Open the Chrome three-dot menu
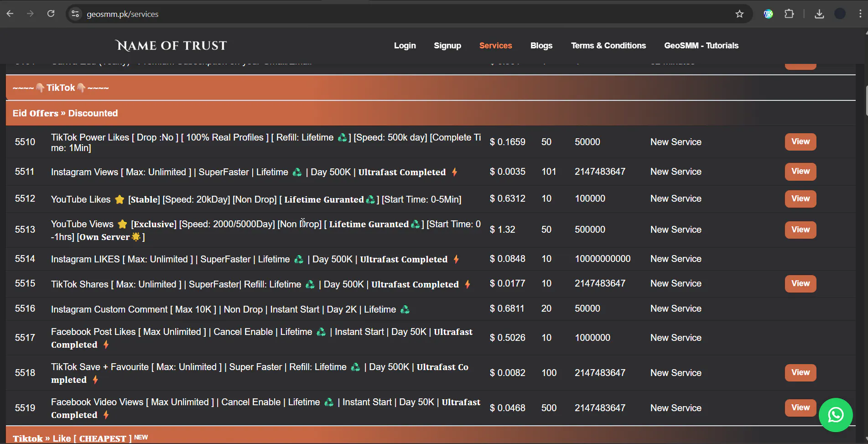 [860, 14]
